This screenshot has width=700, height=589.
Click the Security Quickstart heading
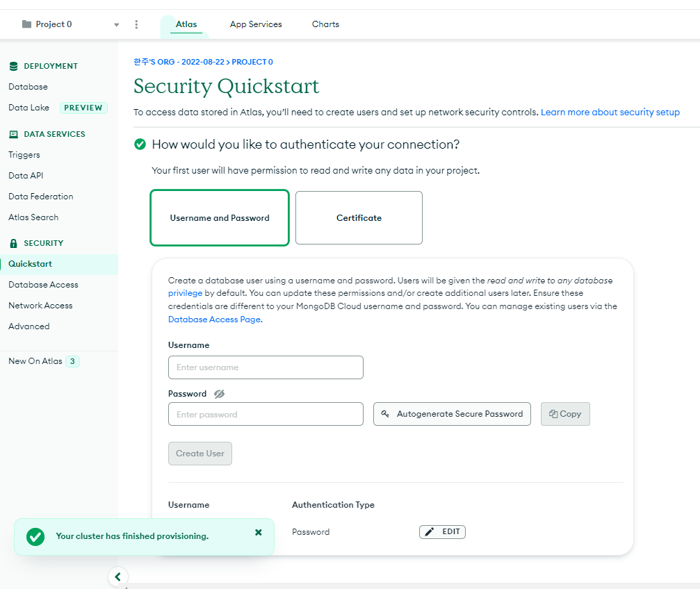pyautogui.click(x=227, y=86)
